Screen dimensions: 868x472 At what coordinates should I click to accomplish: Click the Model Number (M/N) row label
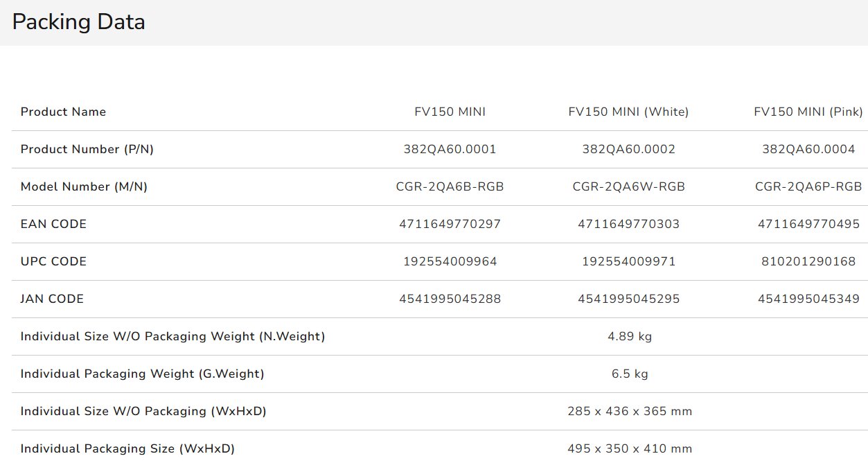point(84,187)
